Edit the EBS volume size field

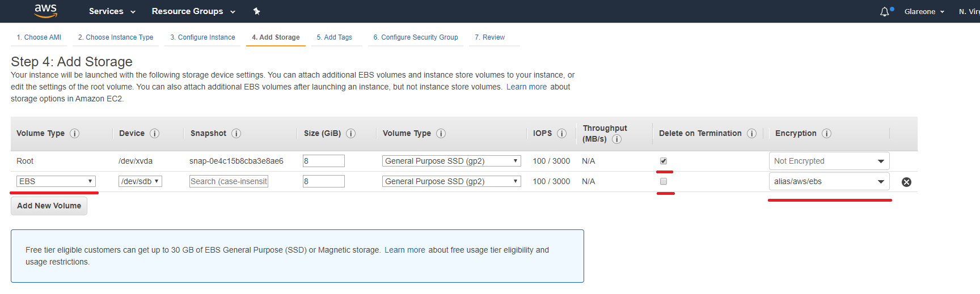click(323, 181)
